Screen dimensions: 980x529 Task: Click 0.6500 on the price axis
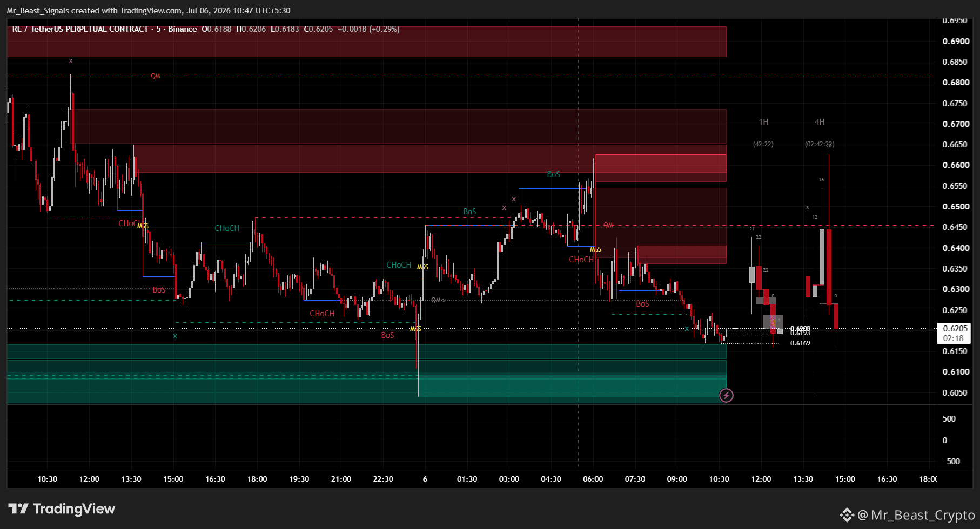(x=955, y=207)
